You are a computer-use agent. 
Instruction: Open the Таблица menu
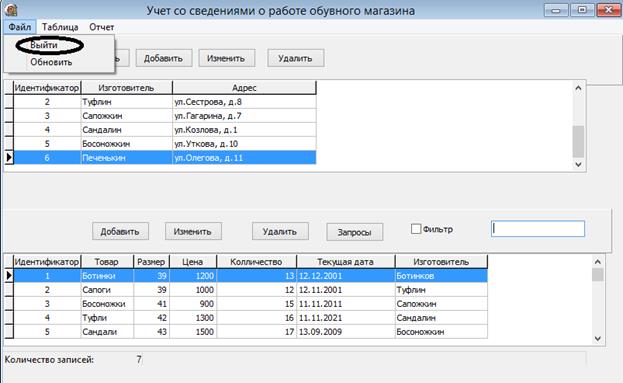[x=60, y=27]
